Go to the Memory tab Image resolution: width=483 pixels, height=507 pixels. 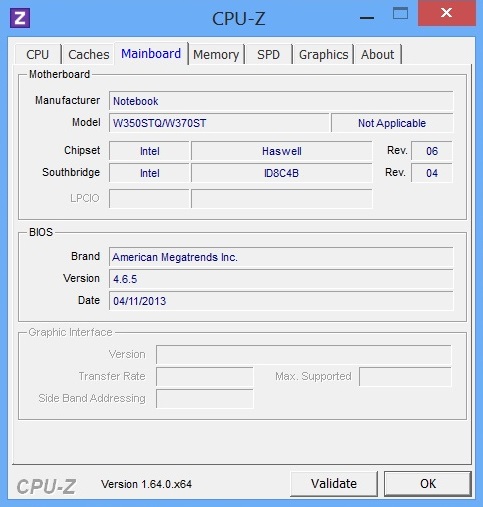(x=216, y=54)
